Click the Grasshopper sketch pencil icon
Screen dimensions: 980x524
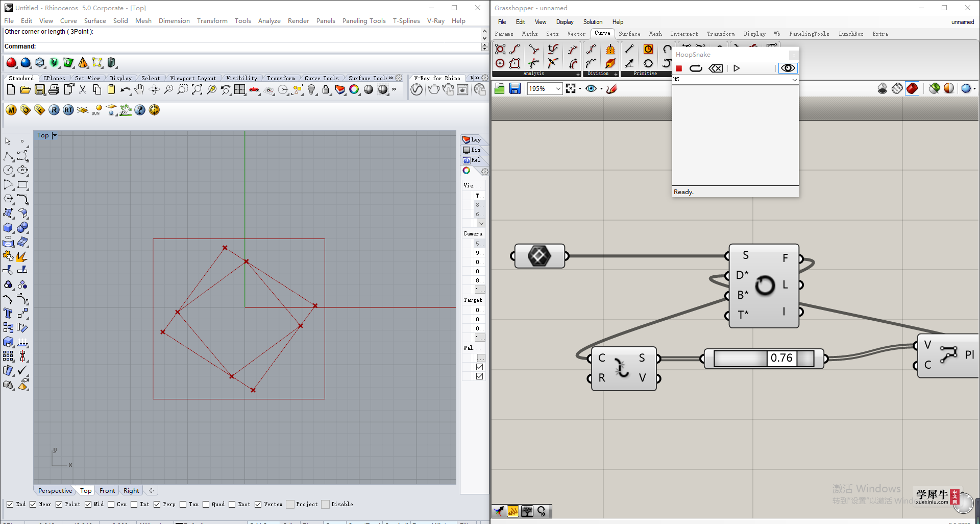[x=612, y=89]
